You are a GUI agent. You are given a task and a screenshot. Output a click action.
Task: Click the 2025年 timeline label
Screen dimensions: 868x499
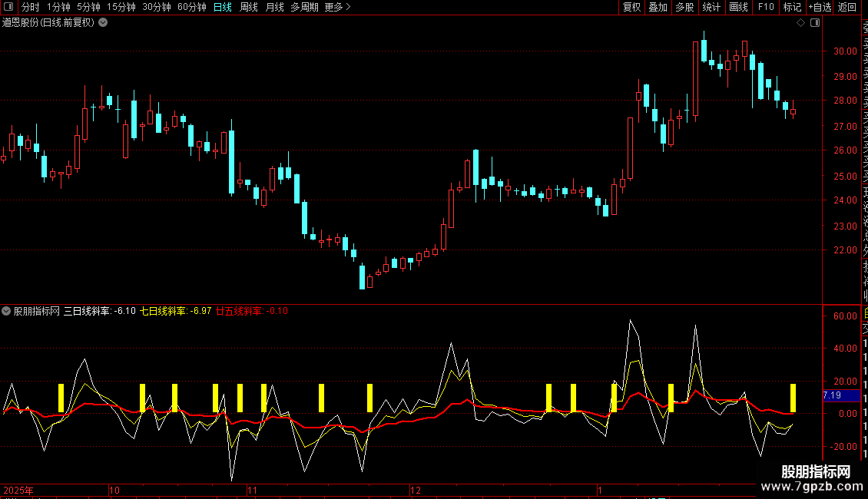18,490
